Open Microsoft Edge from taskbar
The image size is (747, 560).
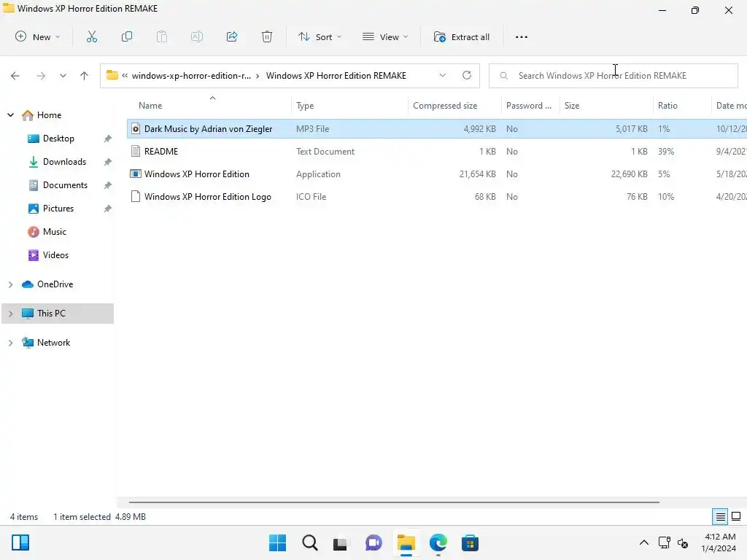(438, 542)
